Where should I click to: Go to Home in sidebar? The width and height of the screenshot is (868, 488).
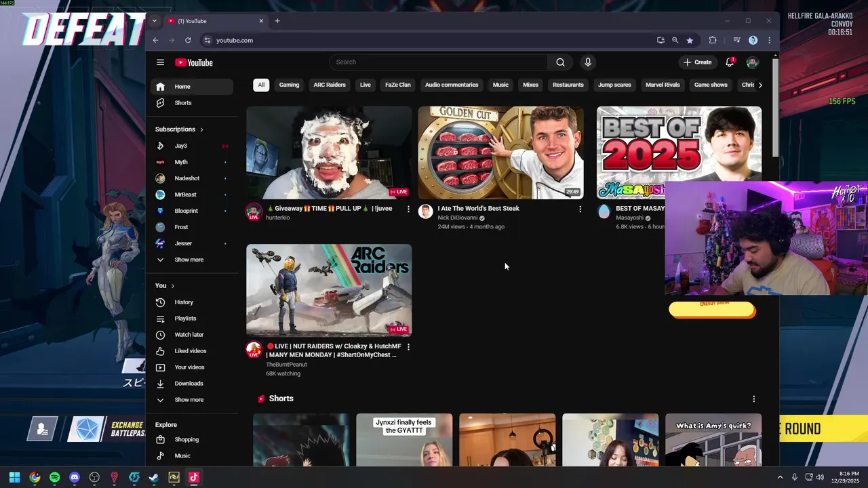[x=192, y=87]
